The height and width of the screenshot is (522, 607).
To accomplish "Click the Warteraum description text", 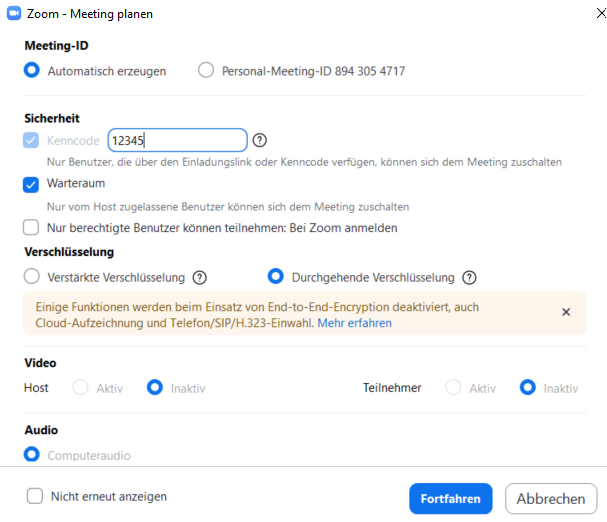I will tap(228, 207).
